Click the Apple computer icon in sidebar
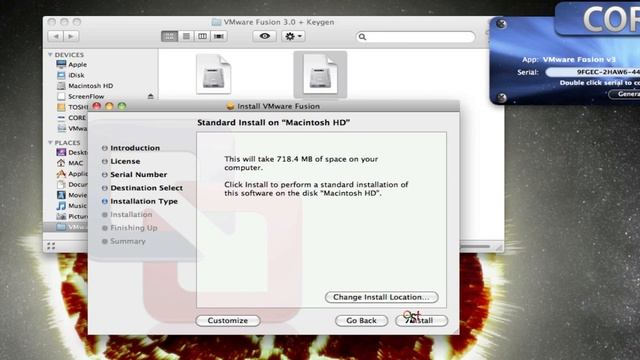Image resolution: width=640 pixels, height=360 pixels. click(x=61, y=64)
